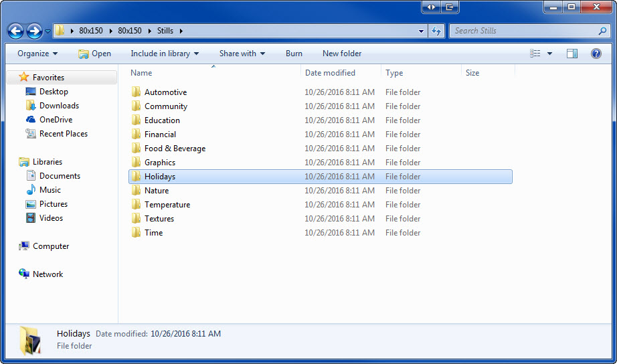617x364 pixels.
Task: Sort by the Name column header
Action: (141, 73)
